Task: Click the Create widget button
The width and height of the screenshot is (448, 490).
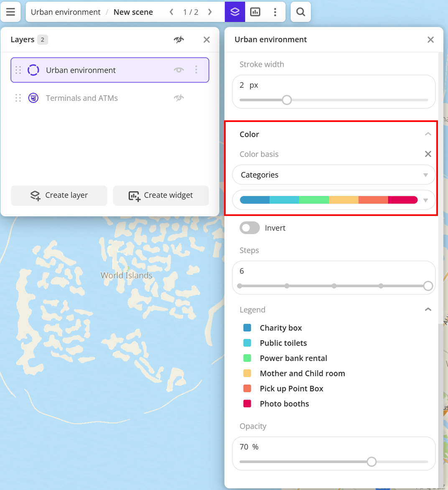Action: coord(161,195)
